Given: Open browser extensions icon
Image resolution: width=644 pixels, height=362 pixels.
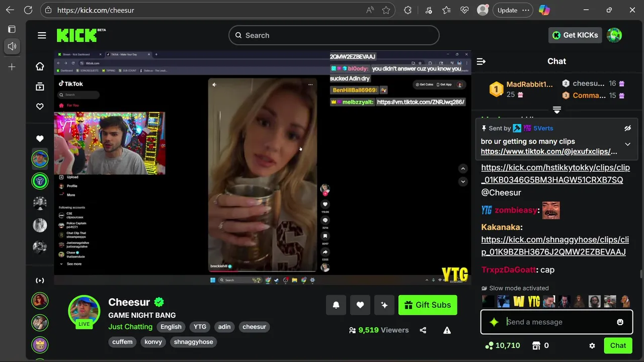Looking at the screenshot, I should (408, 10).
